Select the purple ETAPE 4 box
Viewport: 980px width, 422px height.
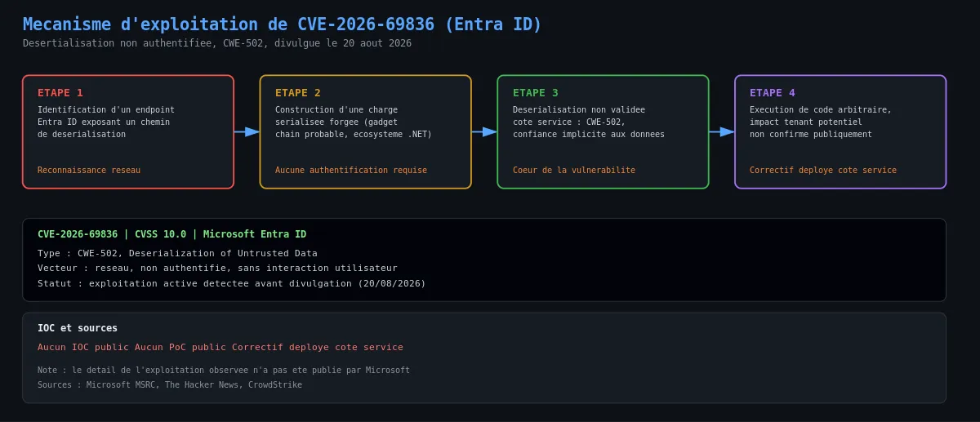click(x=840, y=131)
